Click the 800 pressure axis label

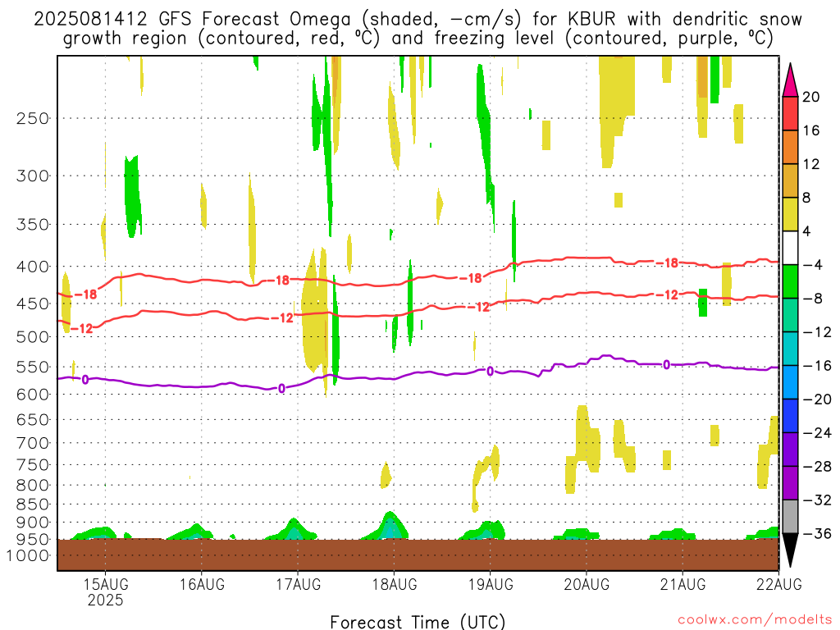point(33,486)
